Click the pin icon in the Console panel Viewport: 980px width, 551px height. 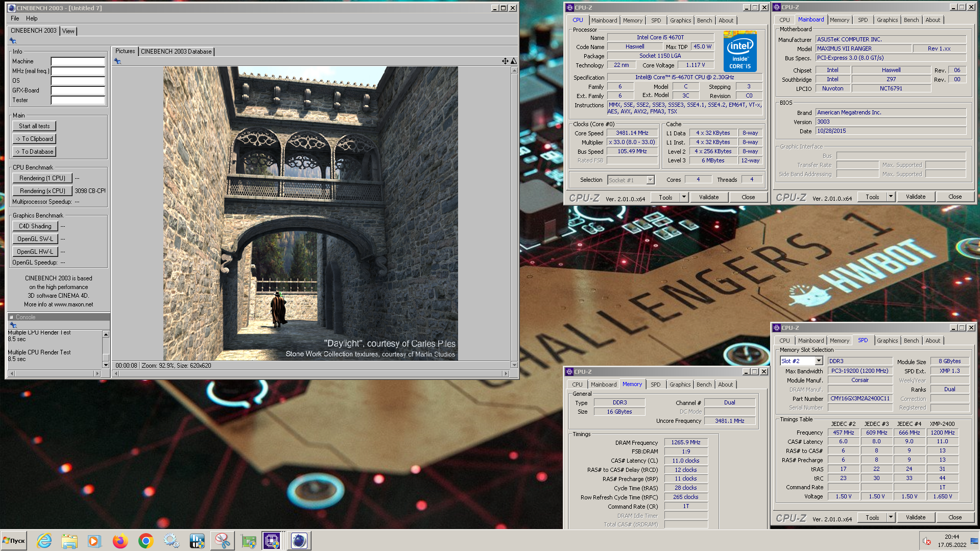(x=13, y=325)
